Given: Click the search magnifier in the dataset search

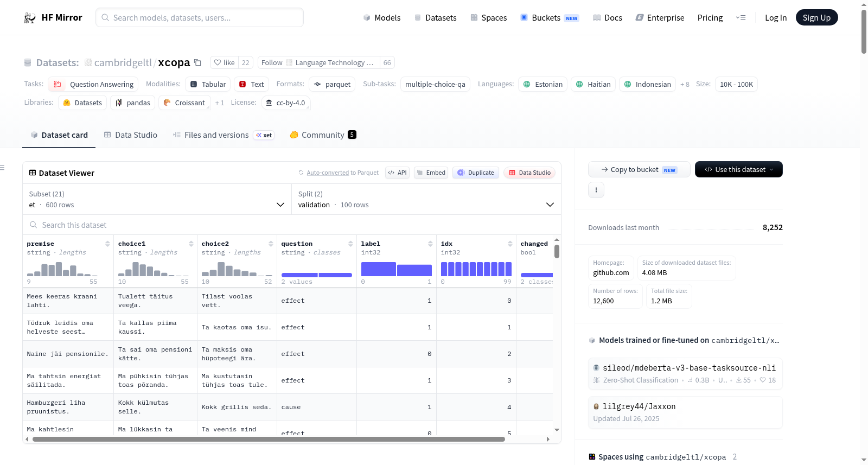Looking at the screenshot, I should (34, 225).
